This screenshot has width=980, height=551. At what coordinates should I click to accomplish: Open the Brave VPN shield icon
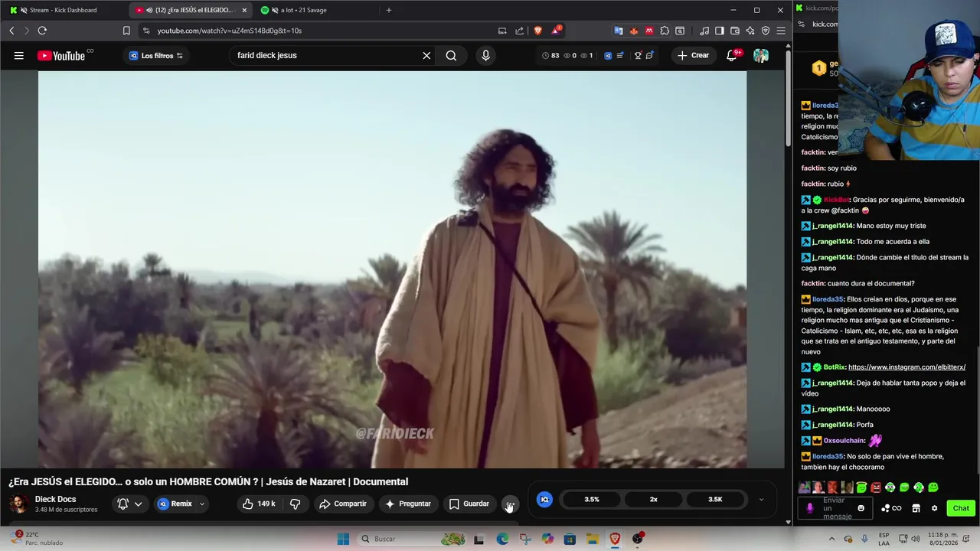766,31
